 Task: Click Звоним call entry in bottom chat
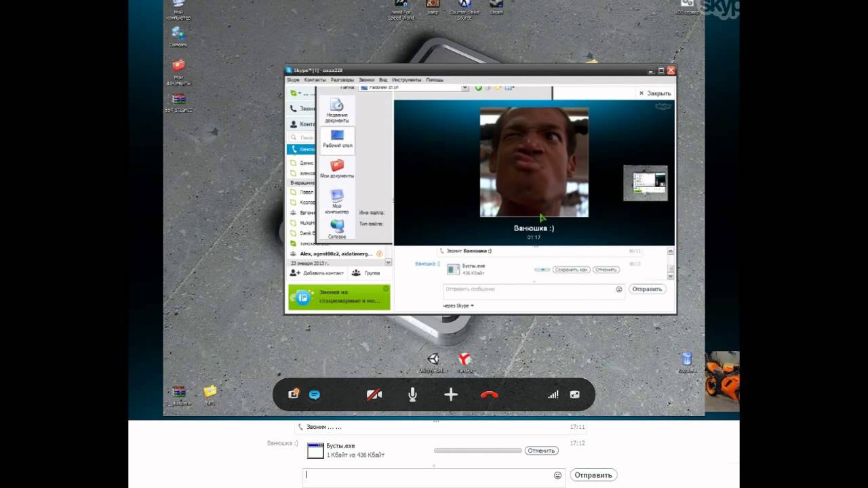point(324,428)
